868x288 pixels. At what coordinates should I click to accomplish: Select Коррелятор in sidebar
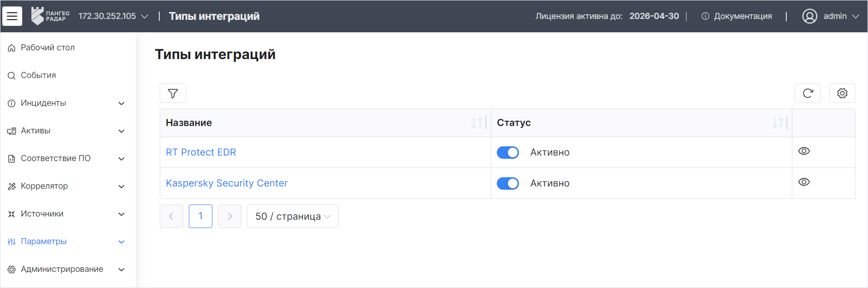click(x=44, y=186)
